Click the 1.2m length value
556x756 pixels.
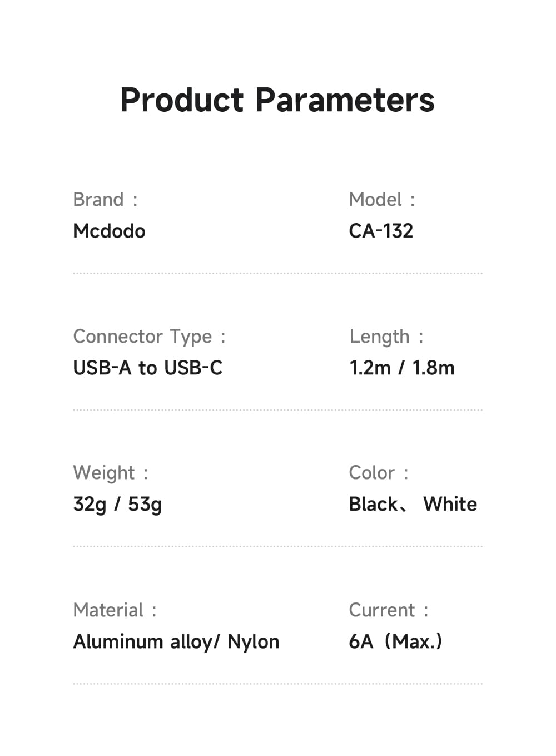[x=370, y=368]
